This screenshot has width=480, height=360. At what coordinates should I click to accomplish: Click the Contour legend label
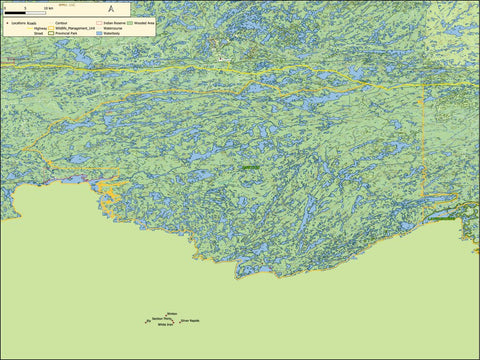point(61,23)
